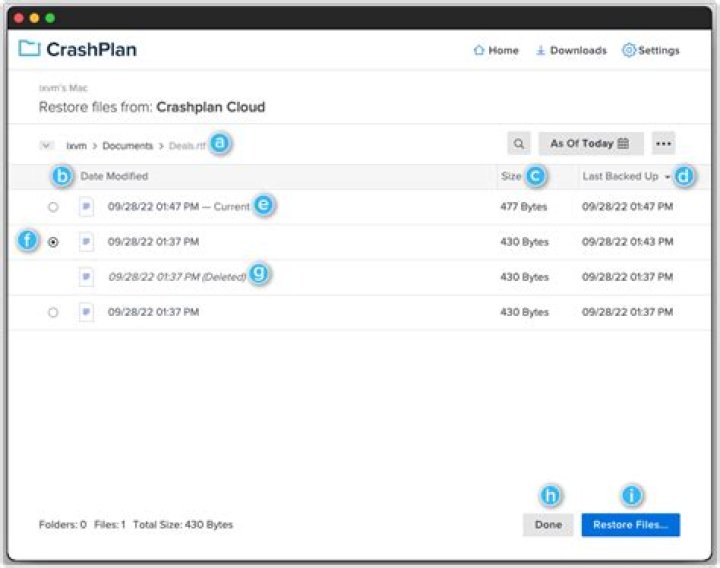
Task: Click the CrashPlan folder logo icon
Action: [x=29, y=49]
